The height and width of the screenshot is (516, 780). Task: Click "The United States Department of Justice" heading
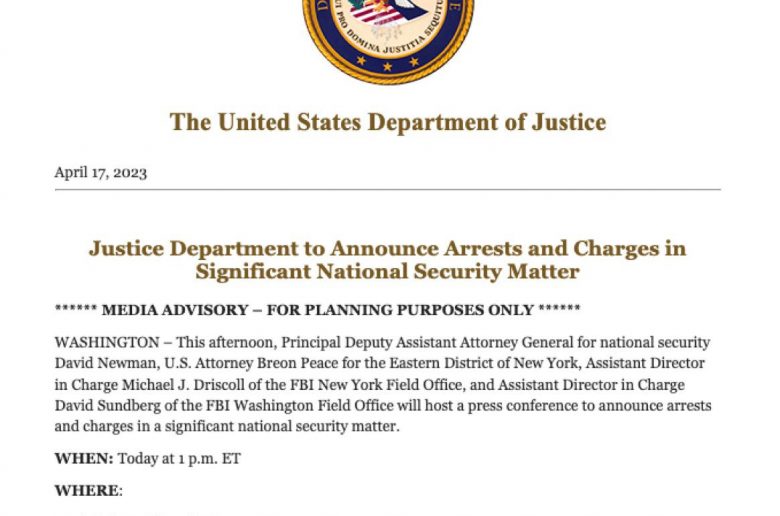(388, 123)
